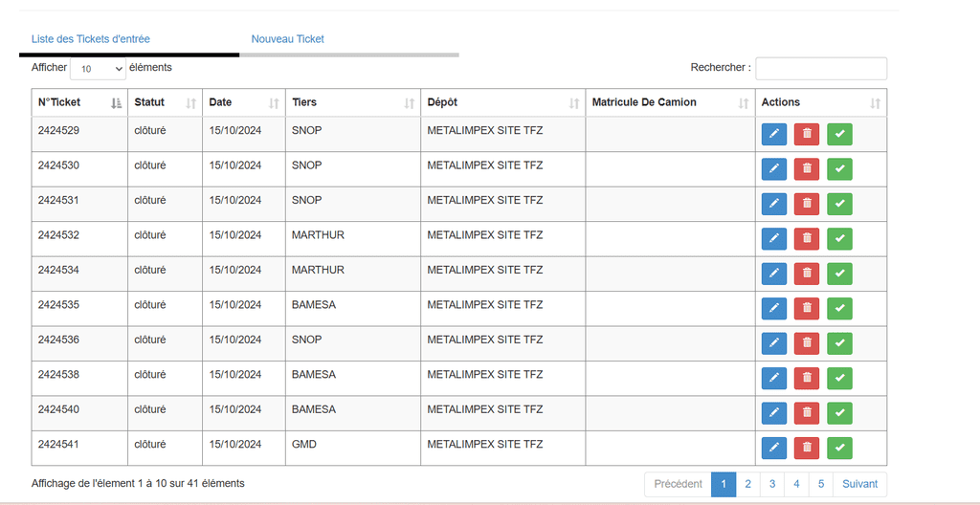980x505 pixels.
Task: Validate ticket 2424541 with green checkmark
Action: pyautogui.click(x=840, y=449)
